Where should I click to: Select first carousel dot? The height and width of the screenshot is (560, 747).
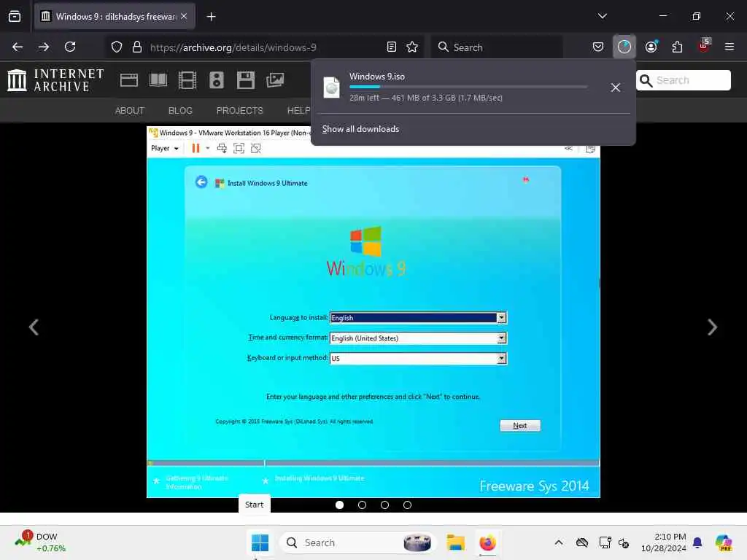(340, 505)
